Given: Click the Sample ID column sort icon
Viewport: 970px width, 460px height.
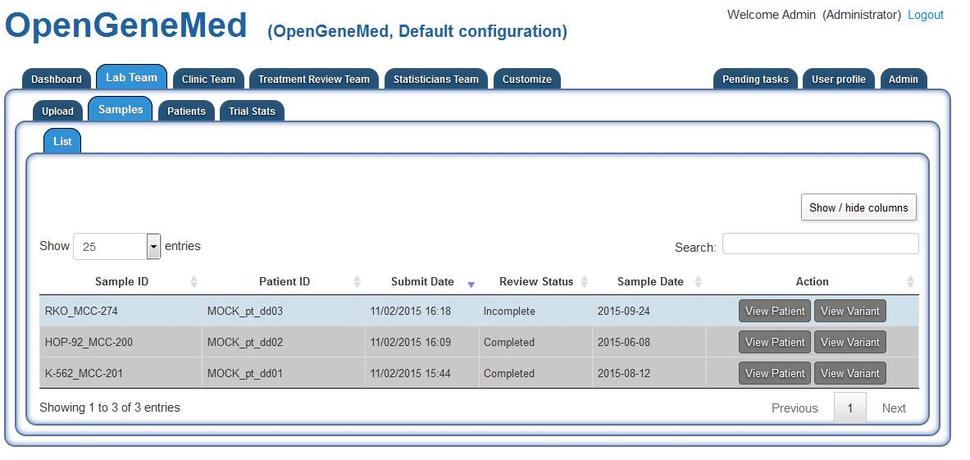Looking at the screenshot, I should coord(194,282).
